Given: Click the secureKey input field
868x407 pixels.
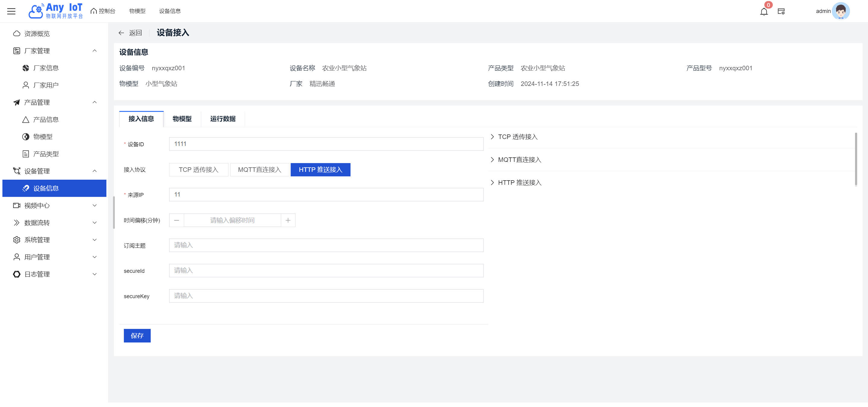Looking at the screenshot, I should click(326, 296).
